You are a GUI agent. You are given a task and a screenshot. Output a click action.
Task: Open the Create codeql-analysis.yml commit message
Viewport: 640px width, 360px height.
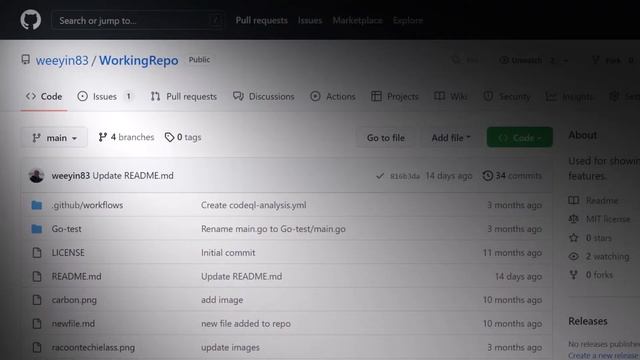(x=253, y=205)
